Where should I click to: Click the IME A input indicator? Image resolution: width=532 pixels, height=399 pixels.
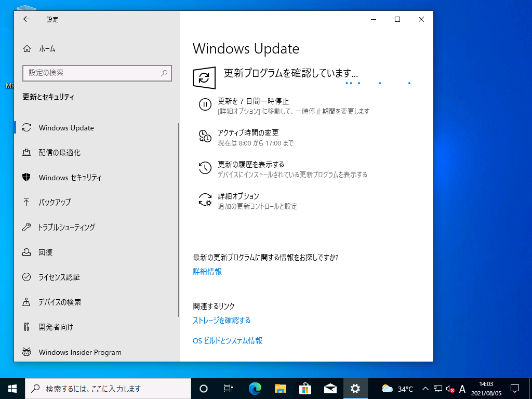coord(462,389)
